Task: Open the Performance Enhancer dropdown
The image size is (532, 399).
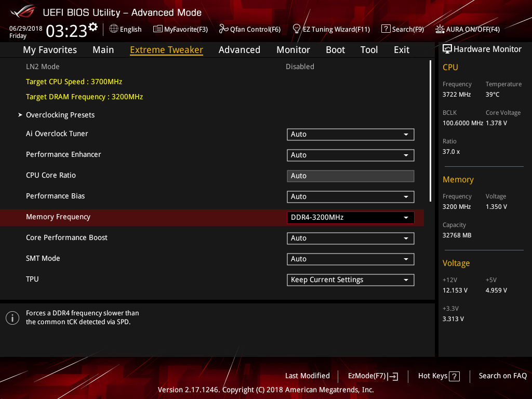Action: pos(351,155)
